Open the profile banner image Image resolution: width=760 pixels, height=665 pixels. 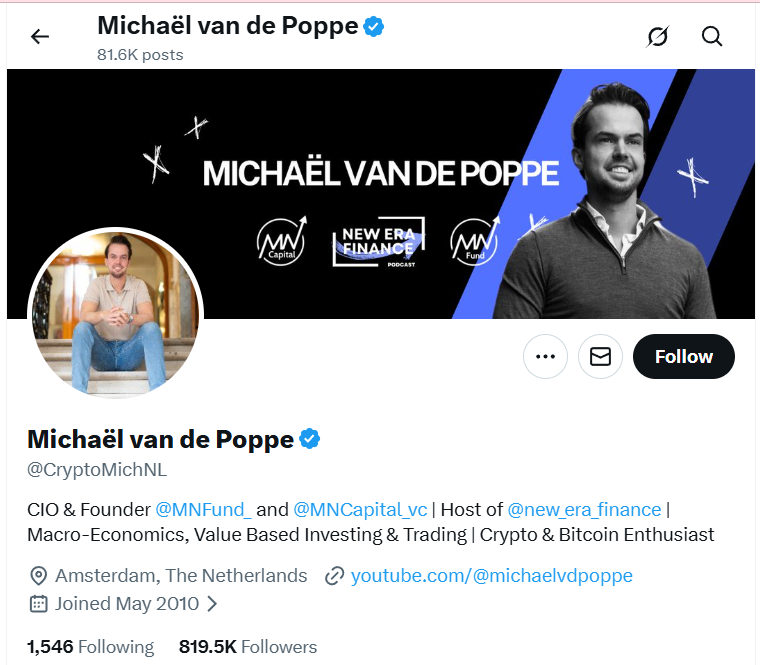[380, 150]
